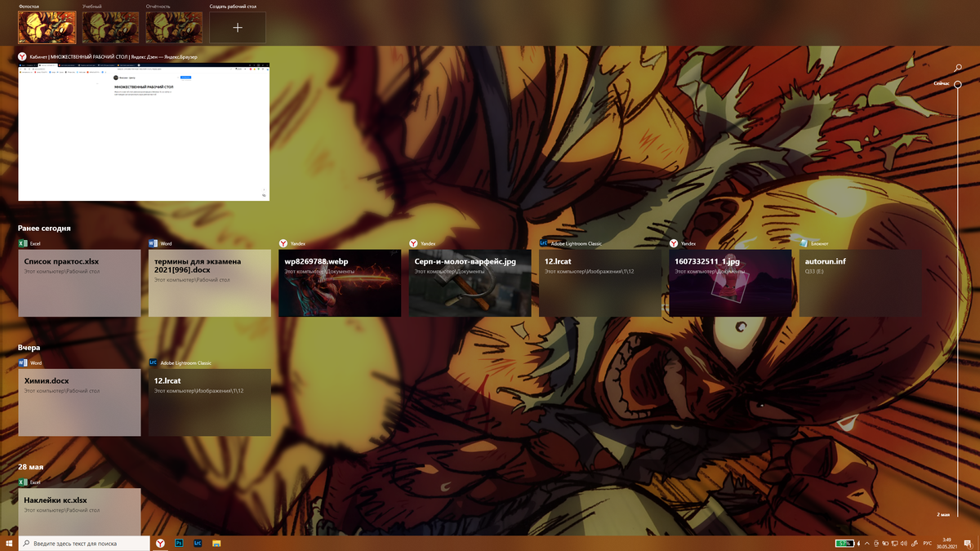
Task: Switch the РУС input language
Action: tap(927, 544)
